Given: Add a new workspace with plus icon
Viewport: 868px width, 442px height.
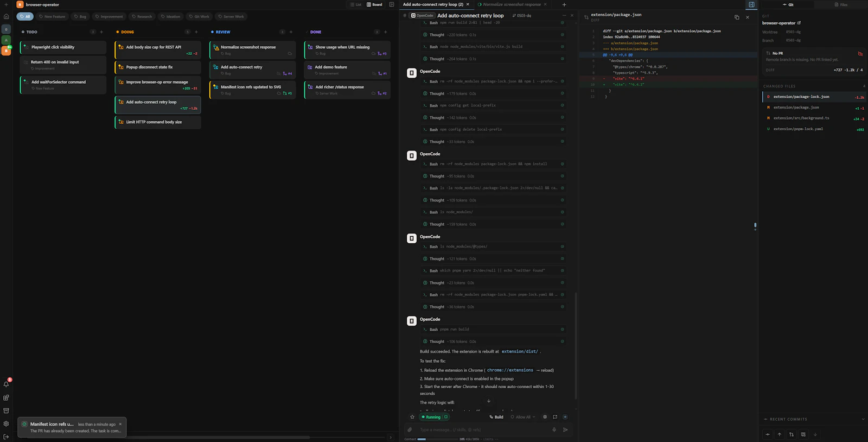Looking at the screenshot, I should (x=6, y=4).
